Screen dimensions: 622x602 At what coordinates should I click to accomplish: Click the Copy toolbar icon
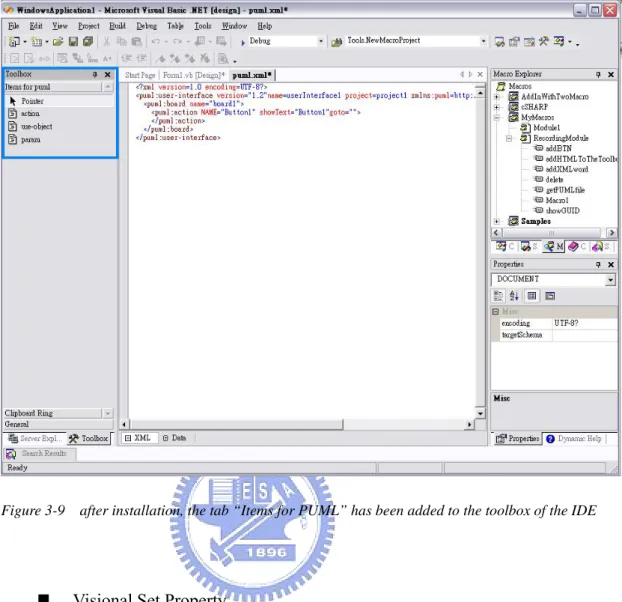click(121, 41)
